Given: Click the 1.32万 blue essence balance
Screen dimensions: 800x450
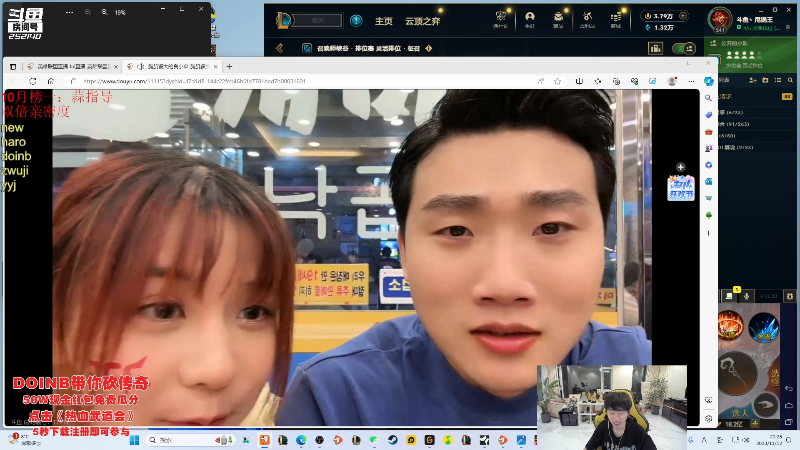Looking at the screenshot, I should [660, 28].
